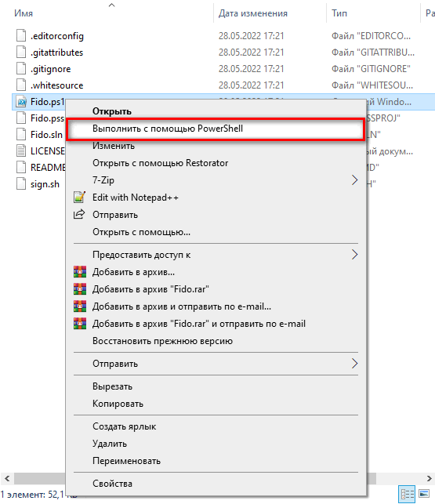Click the Fido.ps1 PowerShell file icon

click(x=21, y=102)
